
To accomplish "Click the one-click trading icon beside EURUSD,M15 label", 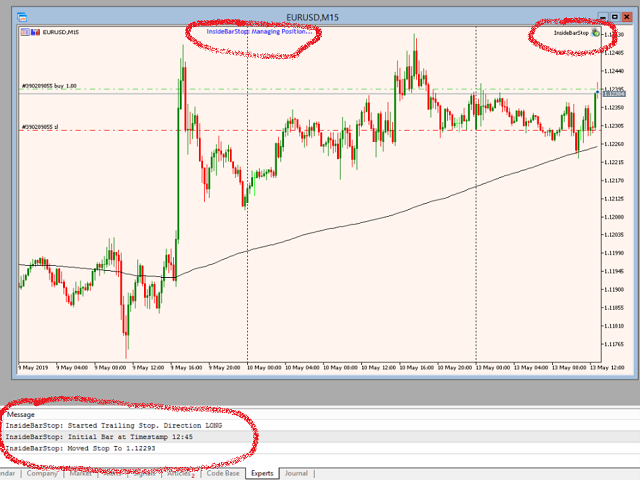I will 25,32.
